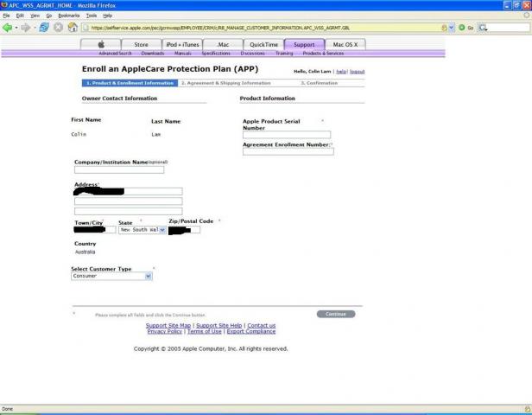Reload the page with the Refresh icon

44,28
